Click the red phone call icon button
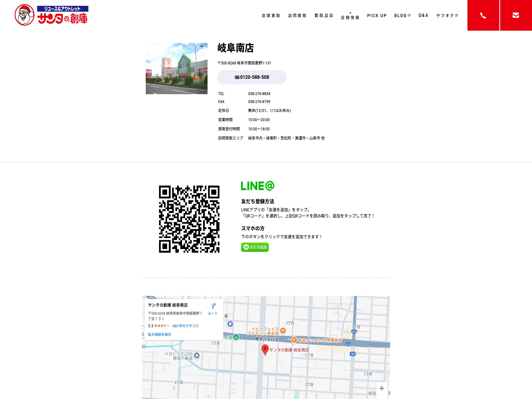The height and width of the screenshot is (399, 532). (483, 15)
